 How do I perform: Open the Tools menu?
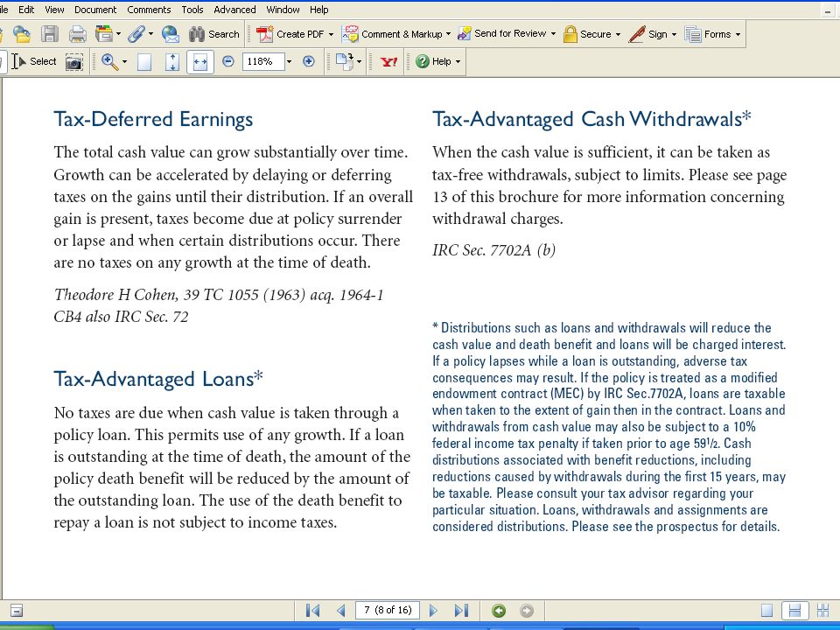coord(192,10)
